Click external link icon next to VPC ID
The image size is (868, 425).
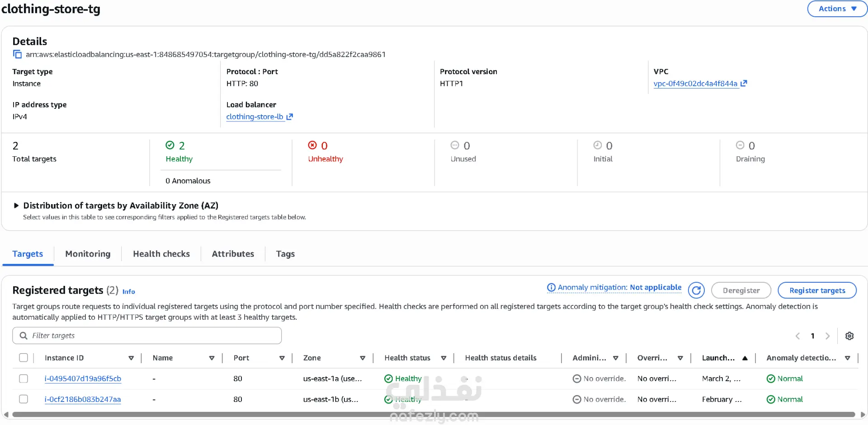click(x=744, y=83)
